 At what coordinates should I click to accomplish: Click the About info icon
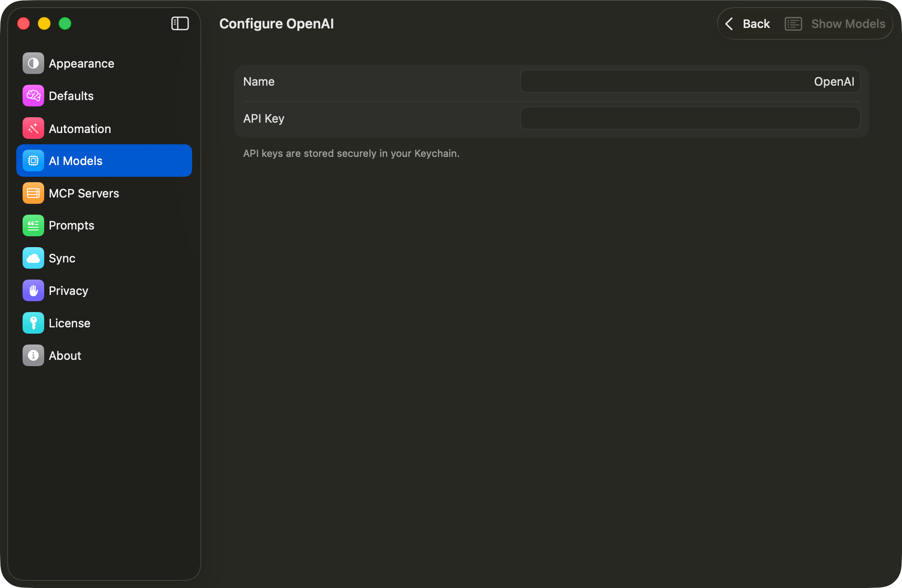[33, 355]
